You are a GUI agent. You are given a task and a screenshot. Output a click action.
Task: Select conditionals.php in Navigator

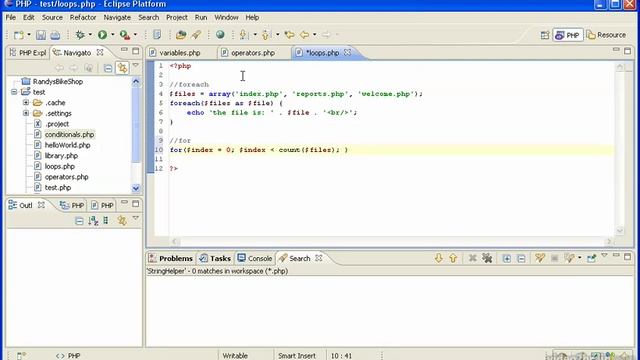69,134
